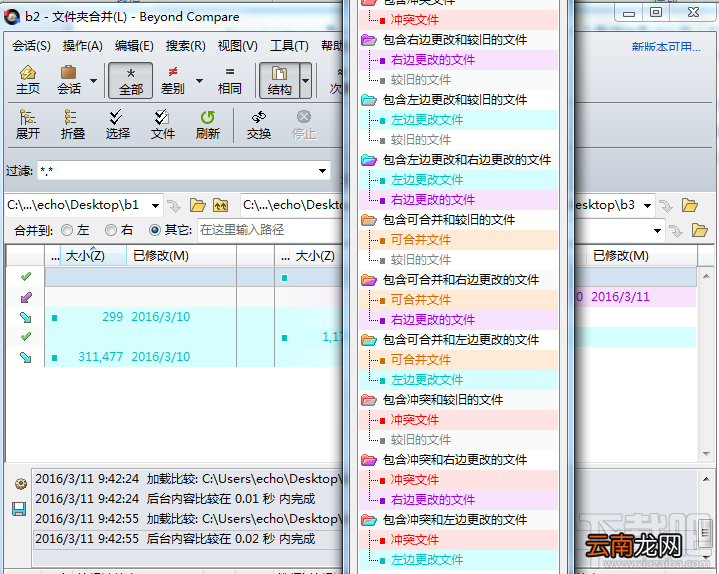Open the 视图(V) menu
The image size is (719, 574).
pos(238,46)
